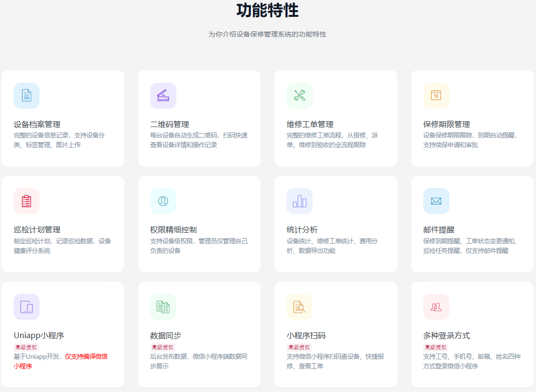Screen dimensions: 536x392
Task: Click the document search icon for 小程序扫码
Action: pyautogui.click(x=300, y=307)
